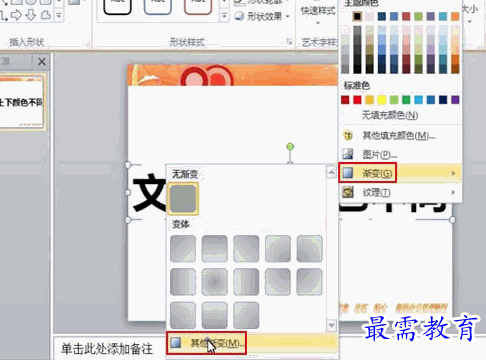This screenshot has height=360, width=486.
Task: Open 其他渐变(M) more gradients dialog
Action: [x=252, y=343]
